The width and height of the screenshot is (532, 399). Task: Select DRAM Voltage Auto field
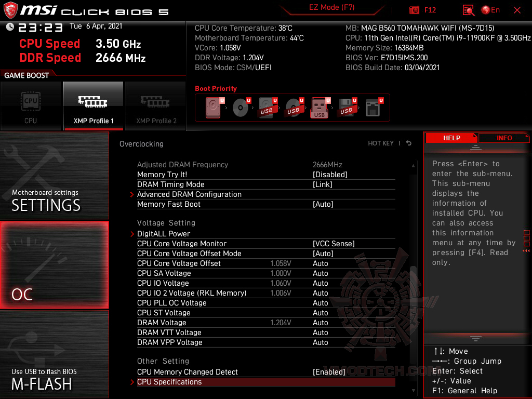[x=320, y=322]
